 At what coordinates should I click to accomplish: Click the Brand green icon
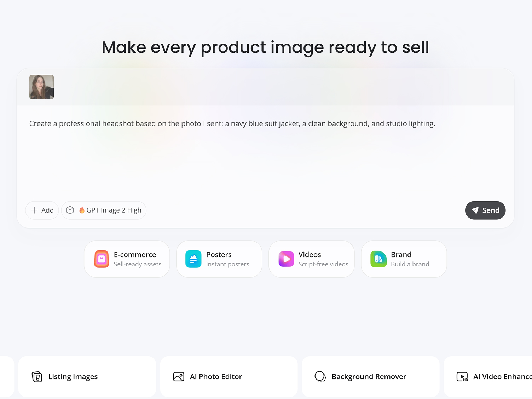tap(378, 259)
